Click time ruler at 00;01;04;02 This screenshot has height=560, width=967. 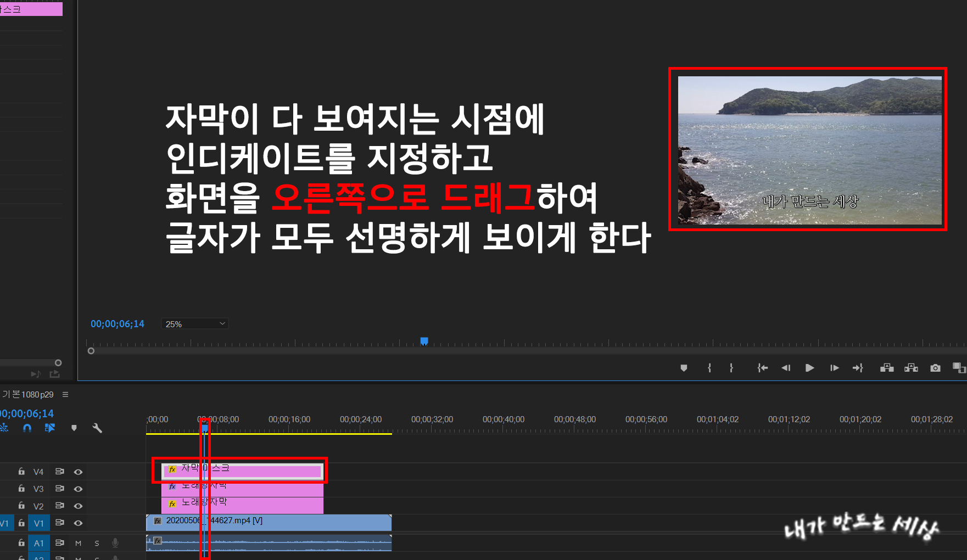pos(718,419)
